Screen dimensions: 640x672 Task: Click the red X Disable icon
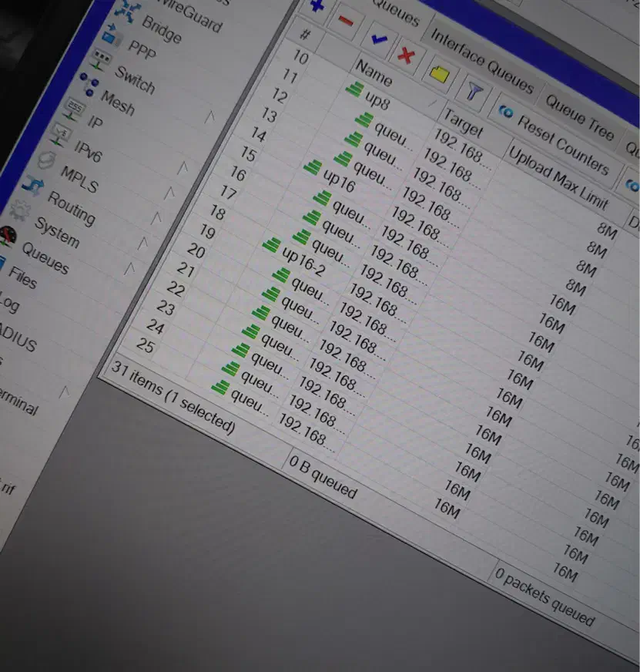click(406, 55)
